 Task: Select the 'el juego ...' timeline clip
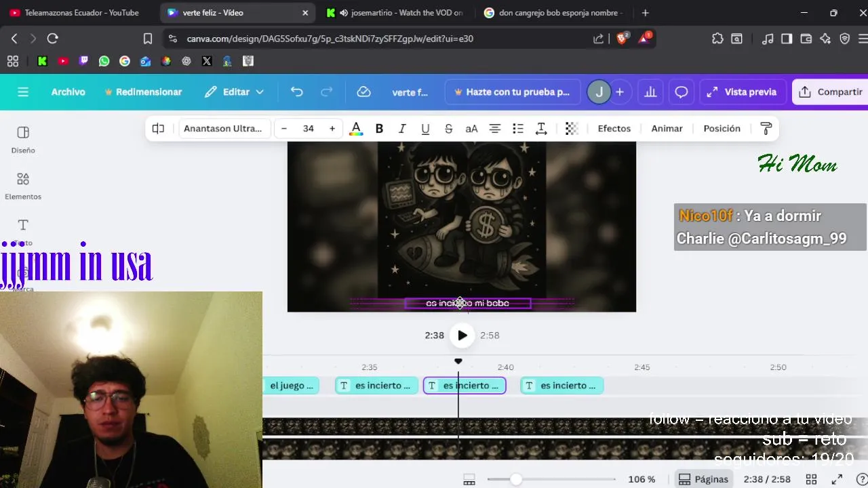pyautogui.click(x=291, y=386)
